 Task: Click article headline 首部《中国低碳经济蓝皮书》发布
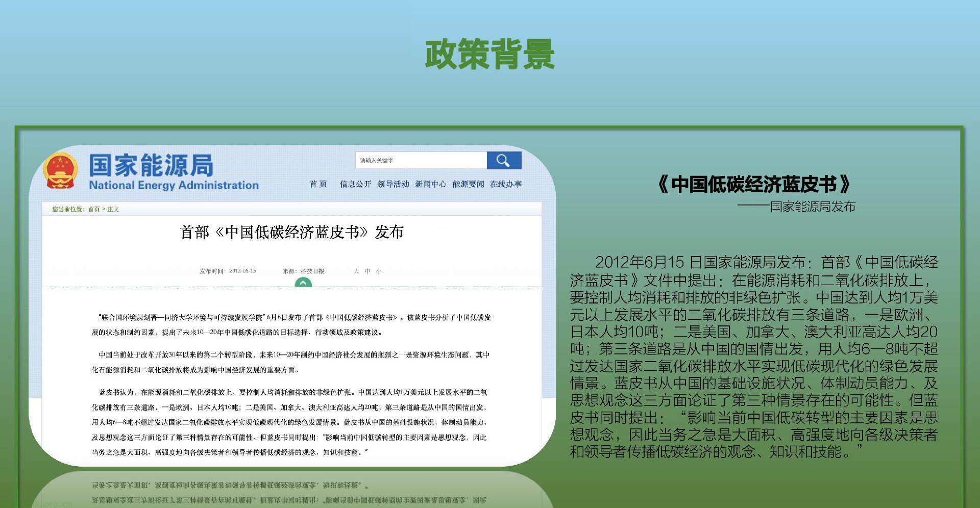[x=291, y=233]
